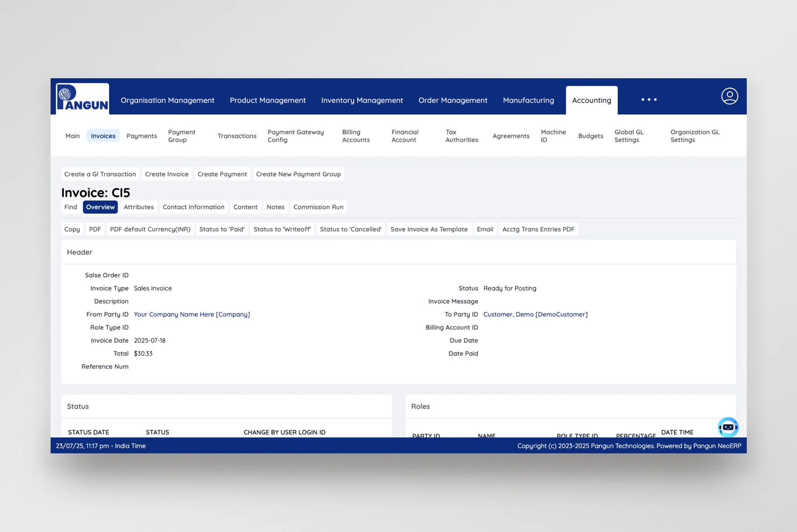
Task: Open the chatbot assistant icon
Action: pos(728,427)
